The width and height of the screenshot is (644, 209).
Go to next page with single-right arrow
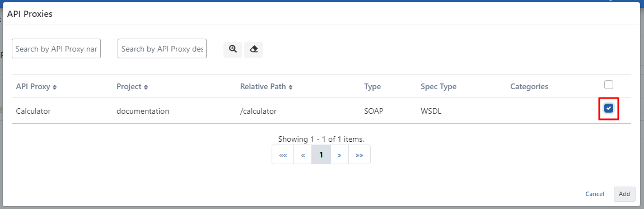pyautogui.click(x=340, y=155)
